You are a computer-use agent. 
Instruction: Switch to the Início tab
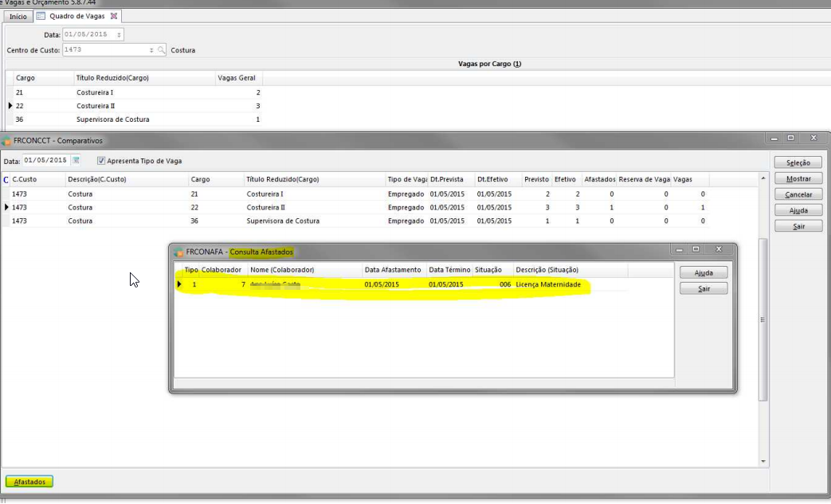tap(18, 16)
